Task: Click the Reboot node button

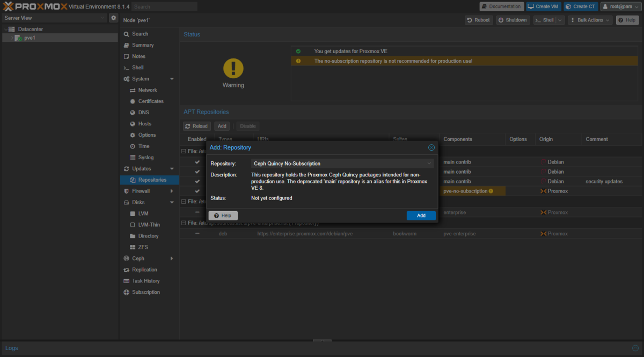Action: point(479,20)
